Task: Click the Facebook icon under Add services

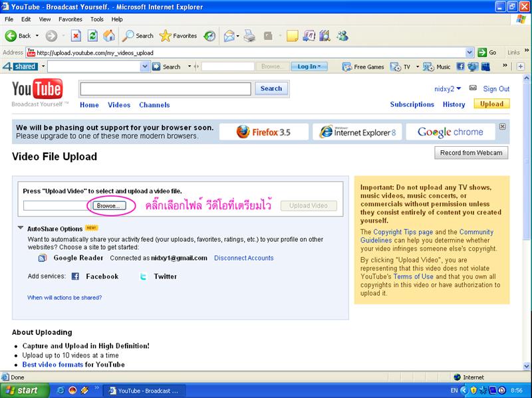Action: (x=75, y=276)
